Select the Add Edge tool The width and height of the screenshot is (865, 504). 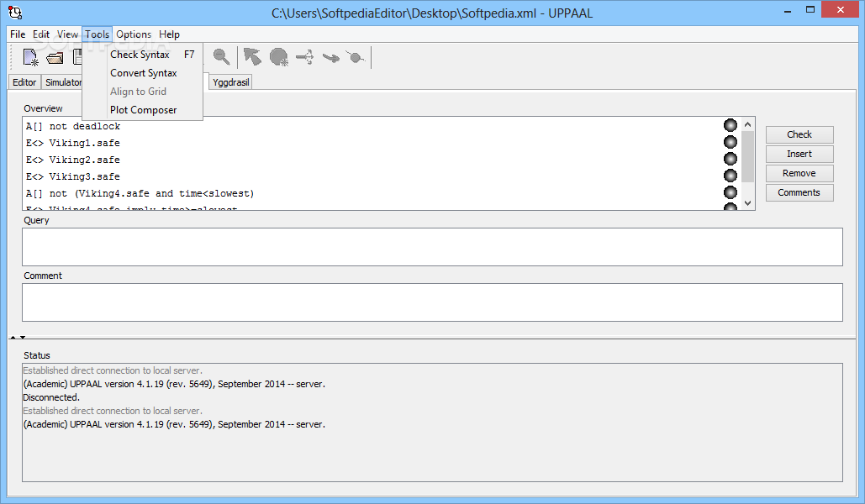pos(330,57)
